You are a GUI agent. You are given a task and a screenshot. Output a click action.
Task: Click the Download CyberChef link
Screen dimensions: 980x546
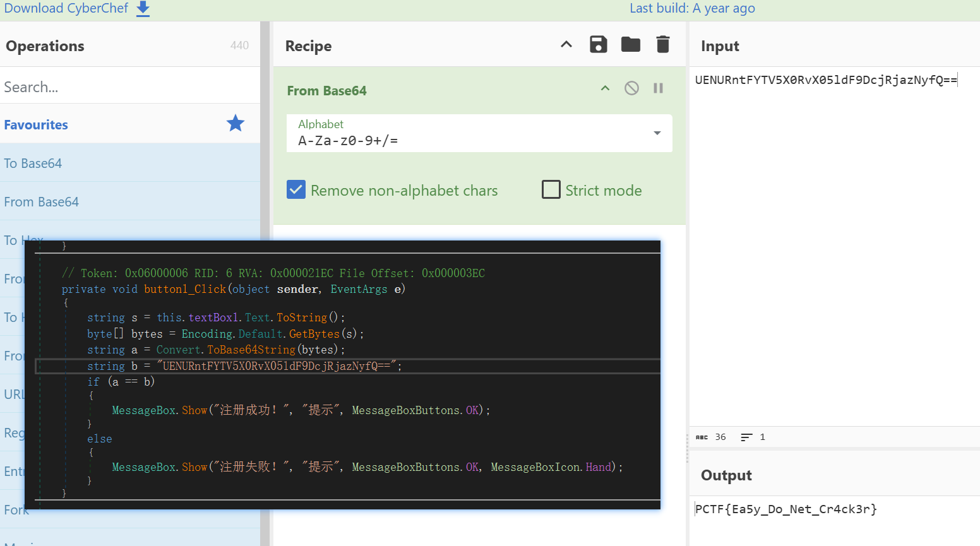click(66, 9)
